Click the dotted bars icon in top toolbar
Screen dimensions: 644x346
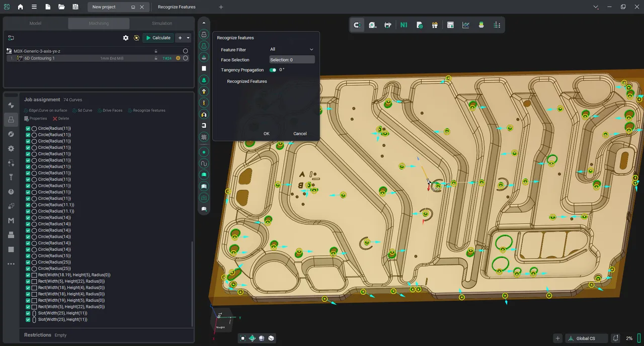[497, 25]
